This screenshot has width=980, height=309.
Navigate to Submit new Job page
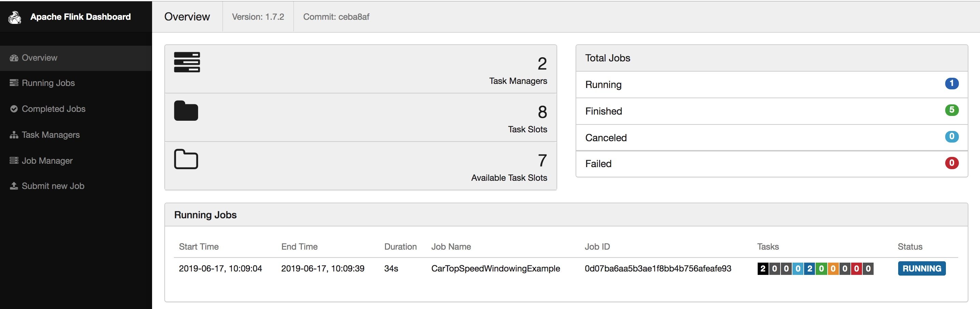(x=53, y=186)
